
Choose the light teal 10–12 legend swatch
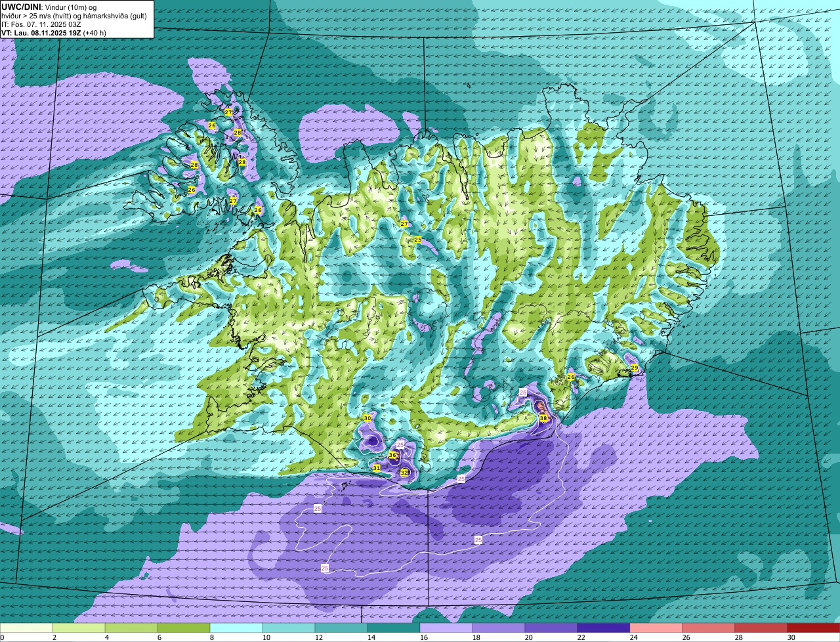click(289, 628)
